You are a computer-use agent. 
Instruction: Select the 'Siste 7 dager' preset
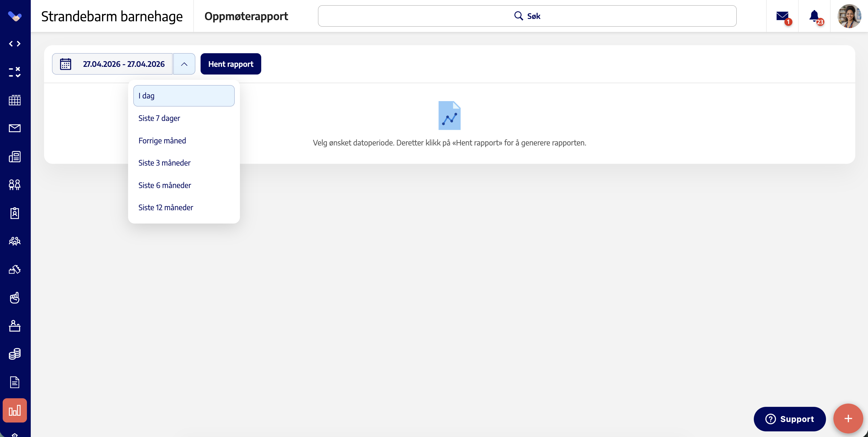click(184, 118)
